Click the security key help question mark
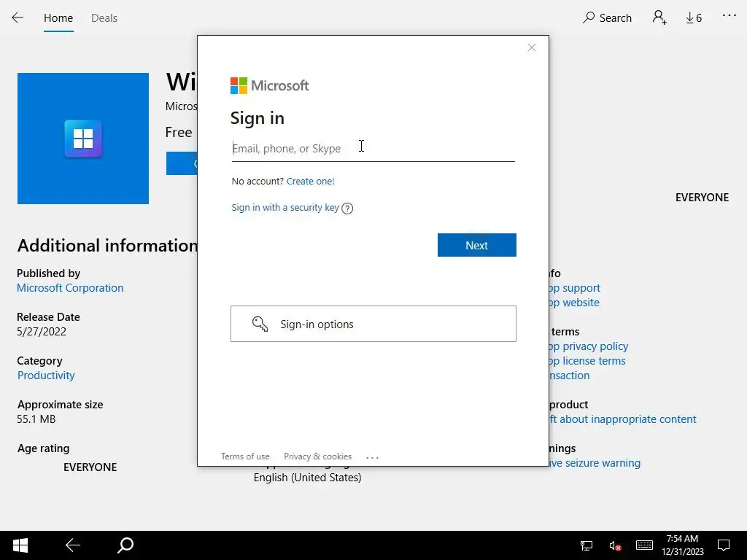The image size is (747, 560). tap(347, 209)
